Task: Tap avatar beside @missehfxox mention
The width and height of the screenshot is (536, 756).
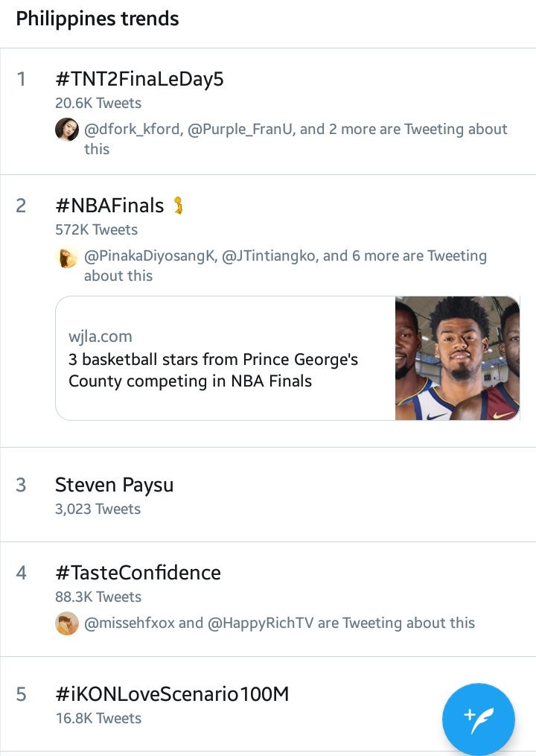Action: (67, 623)
